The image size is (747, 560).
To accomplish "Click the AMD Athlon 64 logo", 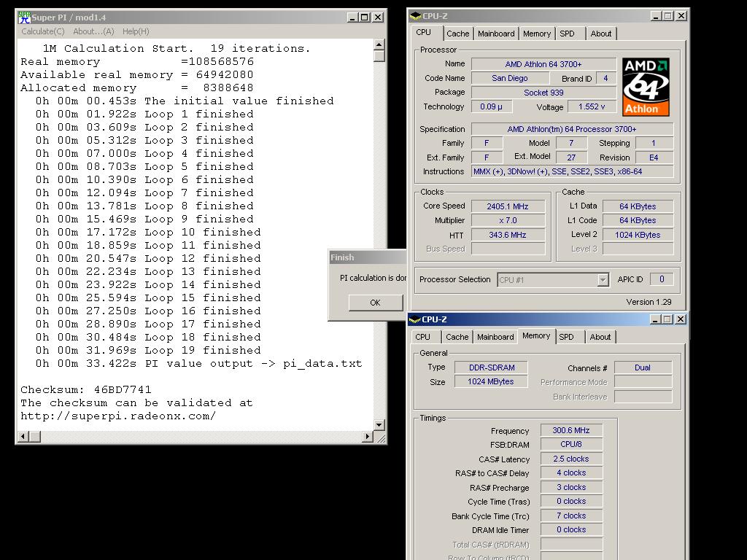I will (x=646, y=87).
